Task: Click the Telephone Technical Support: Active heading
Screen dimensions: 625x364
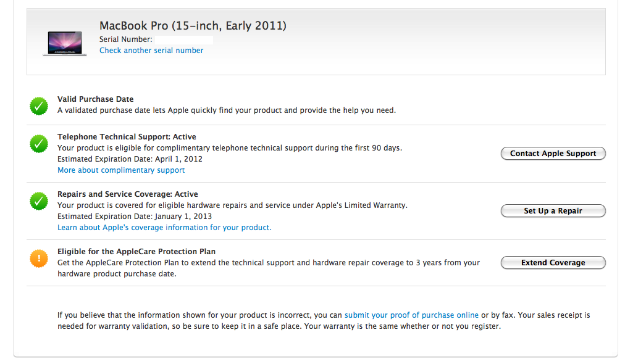Action: [x=127, y=136]
